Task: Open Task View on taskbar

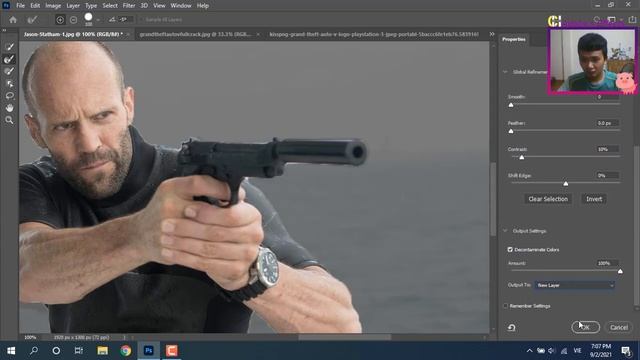Action: [x=79, y=351]
